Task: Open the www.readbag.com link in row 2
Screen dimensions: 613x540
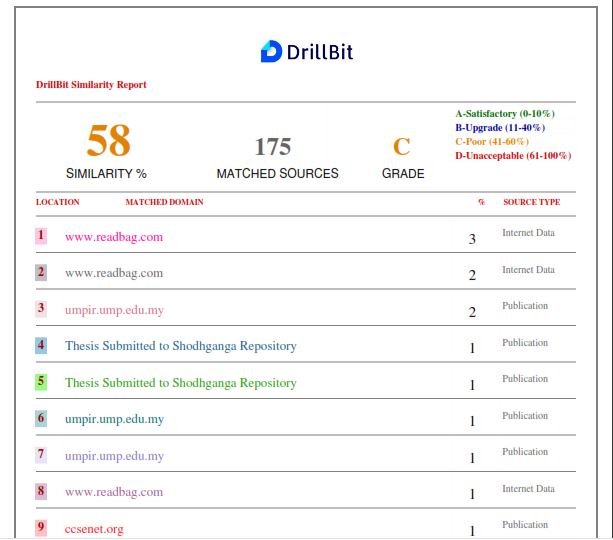Action: tap(114, 273)
